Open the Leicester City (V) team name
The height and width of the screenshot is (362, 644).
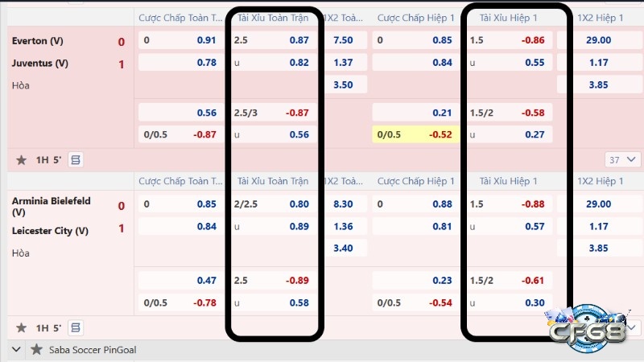point(50,231)
